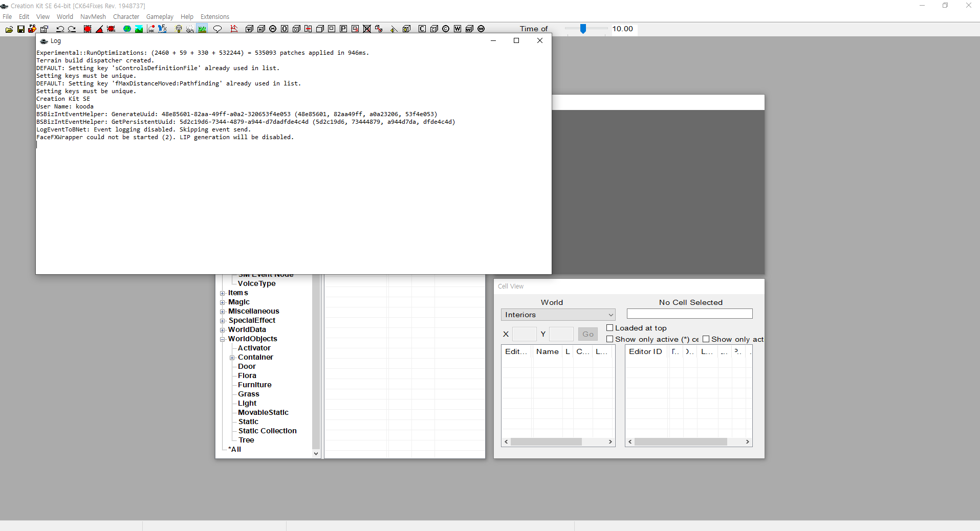
Task: Open the Landscape editing icon
Action: (139, 29)
